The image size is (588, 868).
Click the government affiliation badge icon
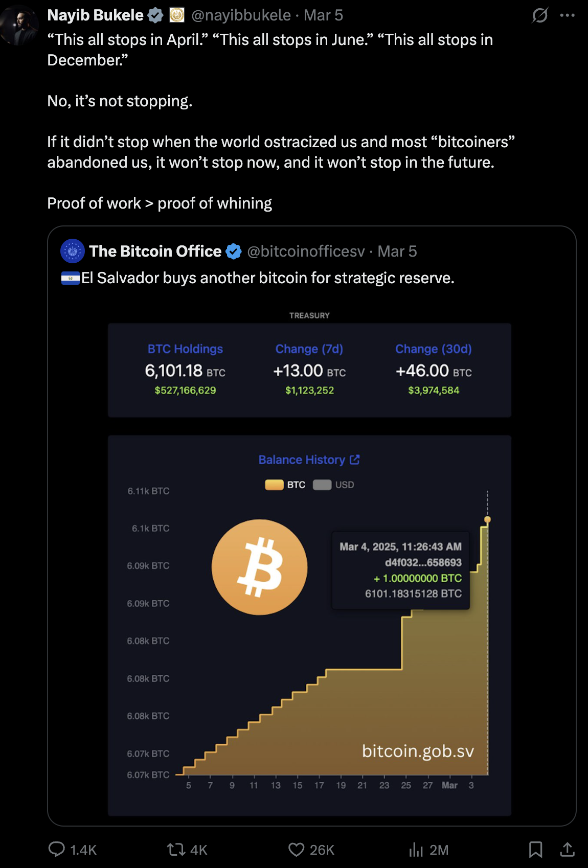click(176, 16)
